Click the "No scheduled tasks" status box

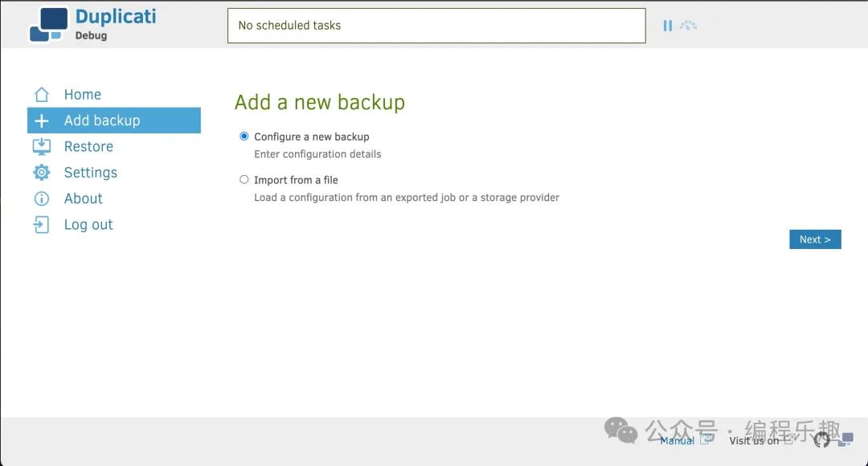(x=436, y=26)
